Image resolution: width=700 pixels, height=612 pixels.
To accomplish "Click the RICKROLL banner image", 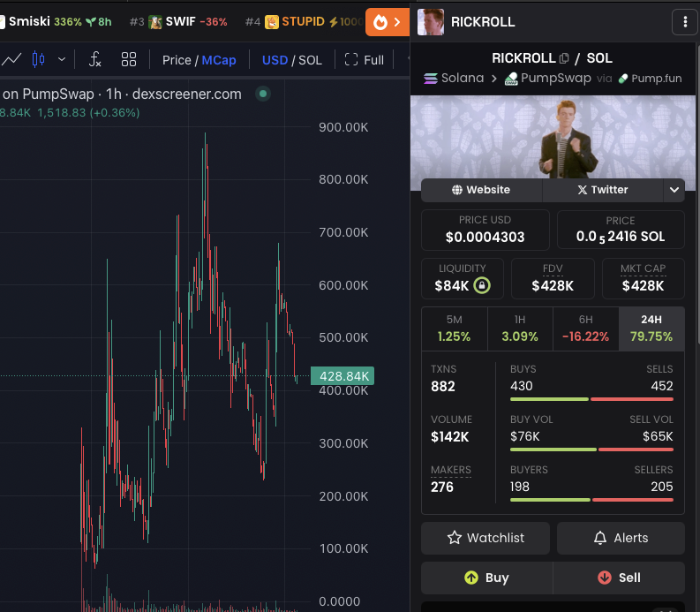I will point(553,137).
